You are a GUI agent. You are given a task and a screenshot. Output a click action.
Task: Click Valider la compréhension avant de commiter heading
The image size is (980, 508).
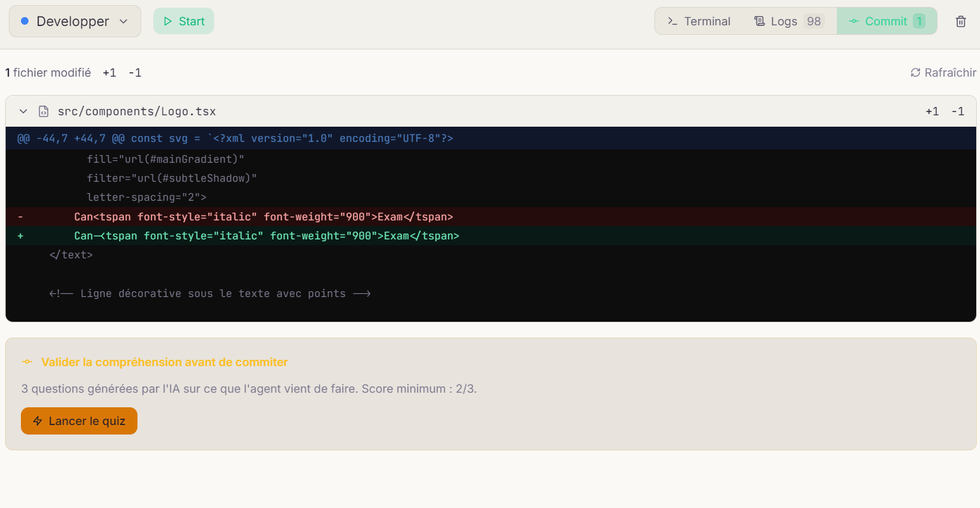pyautogui.click(x=165, y=362)
